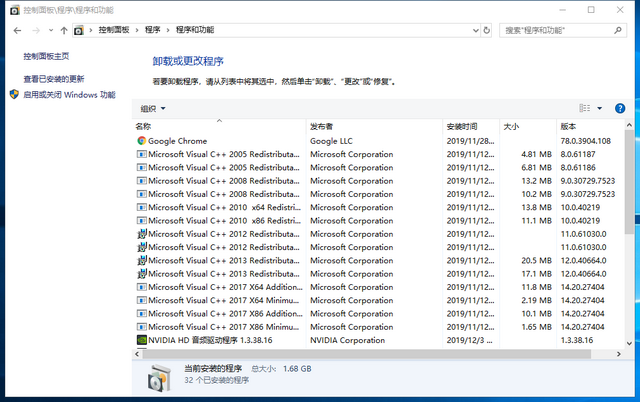Open 查看已安装的更新 link
640x402 pixels.
point(53,79)
